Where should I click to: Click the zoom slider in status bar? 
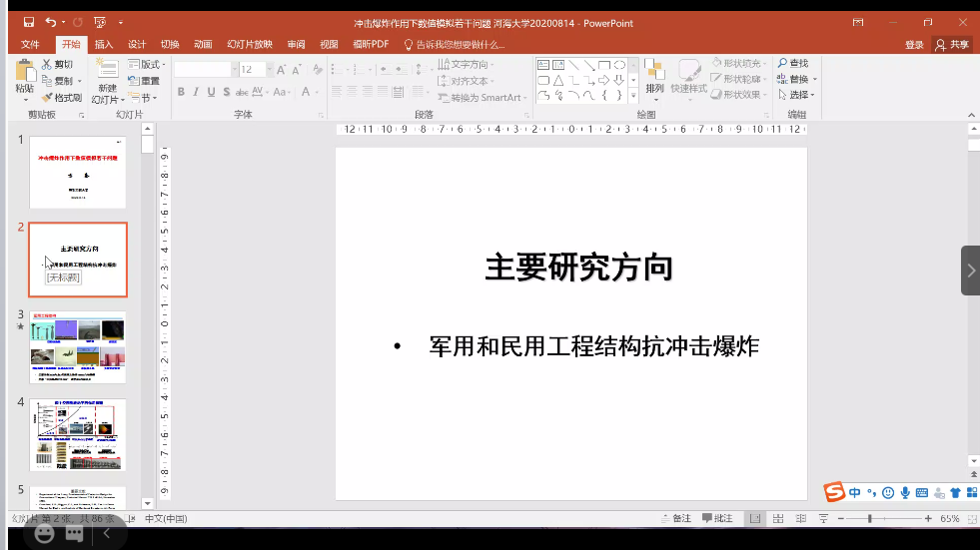870,519
